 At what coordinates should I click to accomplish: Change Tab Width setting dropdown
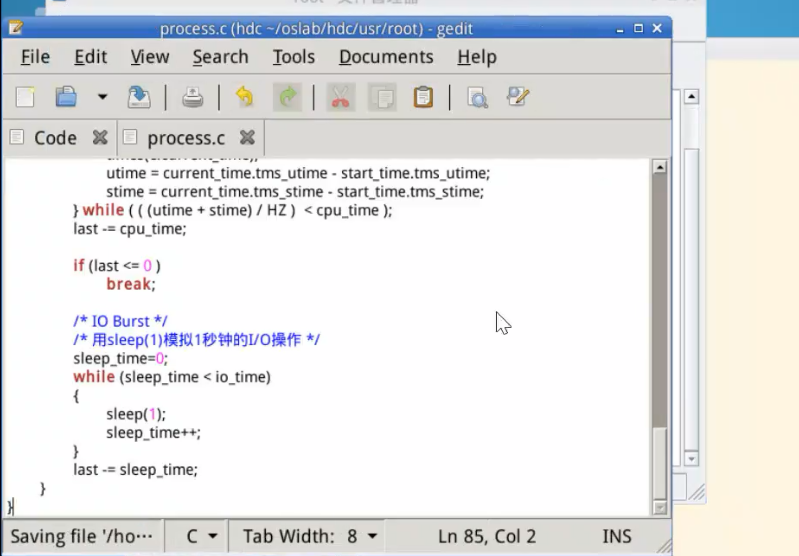310,537
